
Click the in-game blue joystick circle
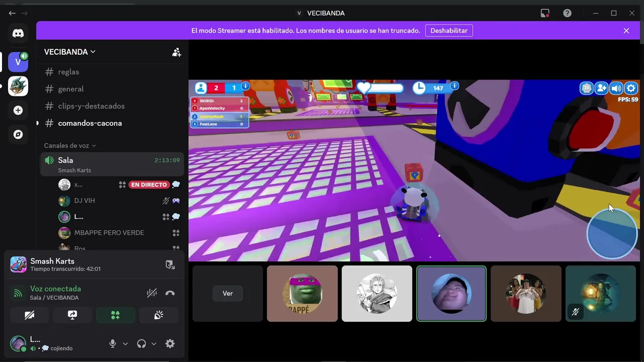tap(612, 234)
